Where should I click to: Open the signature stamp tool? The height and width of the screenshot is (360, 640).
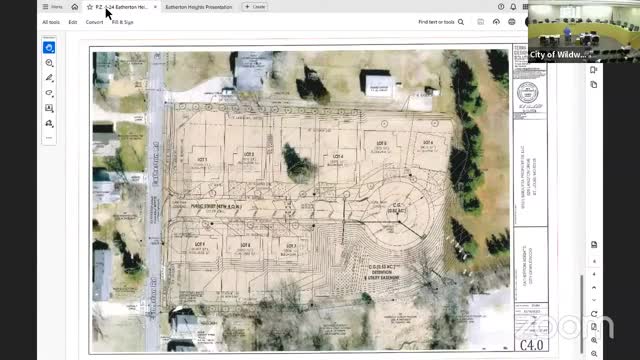pos(49,123)
